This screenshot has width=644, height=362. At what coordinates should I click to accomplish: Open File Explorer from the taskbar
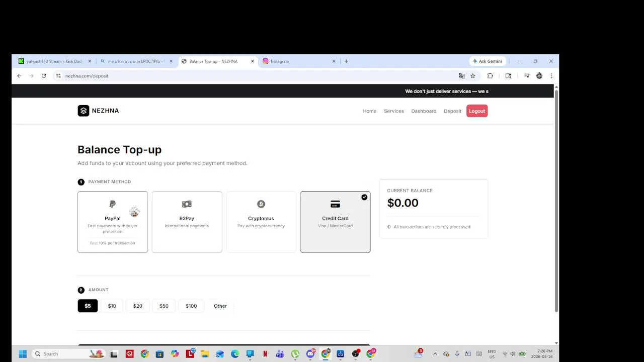205,354
